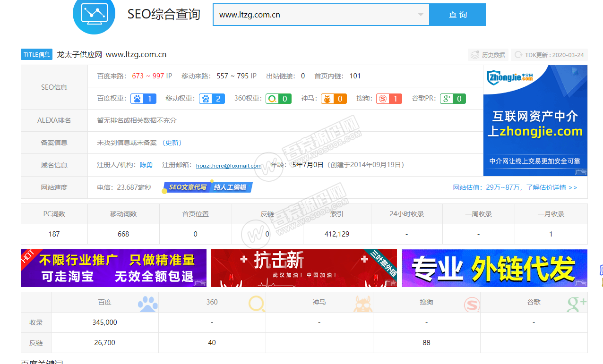Viewport: 603px width, 364px height.
Task: Click the 24小时收录 column header
Action: pyautogui.click(x=406, y=214)
